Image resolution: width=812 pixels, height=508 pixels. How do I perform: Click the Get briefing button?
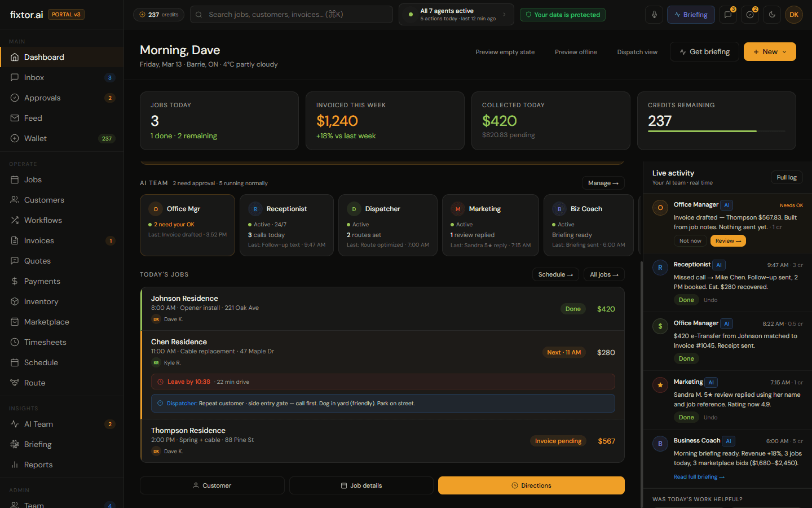[x=704, y=51]
